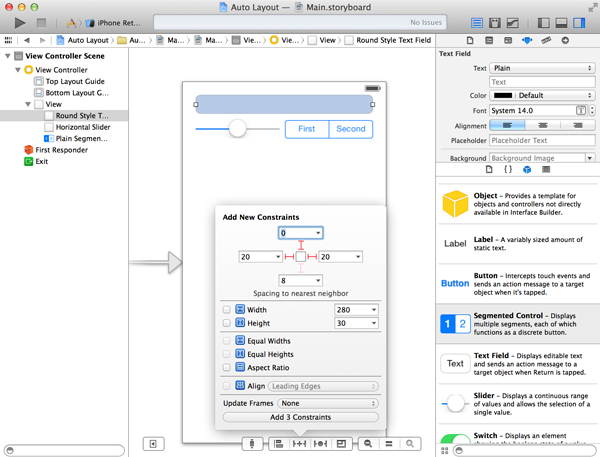600x457 pixels.
Task: Run the project with the Play button
Action: (x=20, y=23)
